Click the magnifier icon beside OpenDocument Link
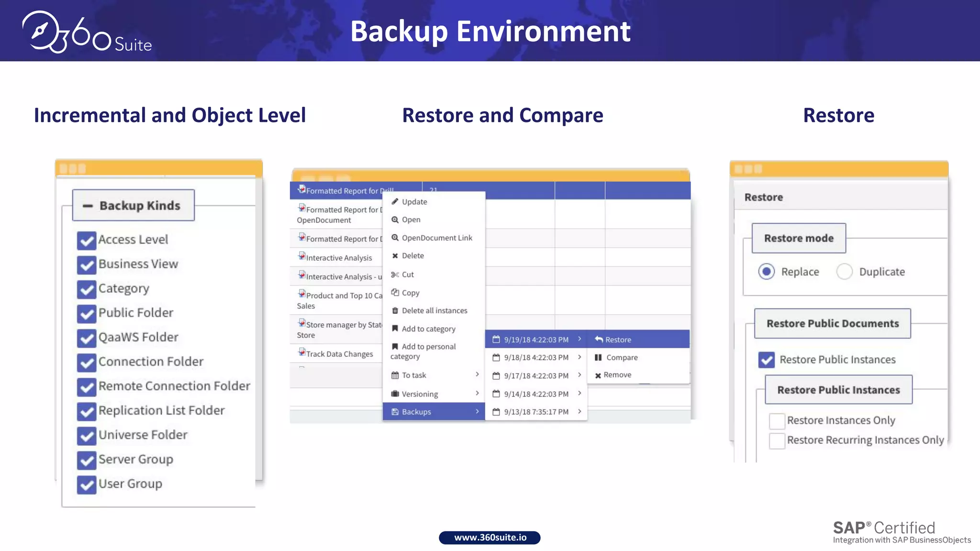980x551 pixels. point(395,238)
